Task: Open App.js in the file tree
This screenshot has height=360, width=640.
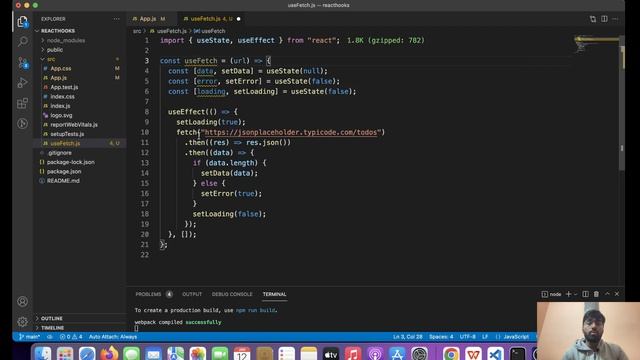Action: coord(58,78)
